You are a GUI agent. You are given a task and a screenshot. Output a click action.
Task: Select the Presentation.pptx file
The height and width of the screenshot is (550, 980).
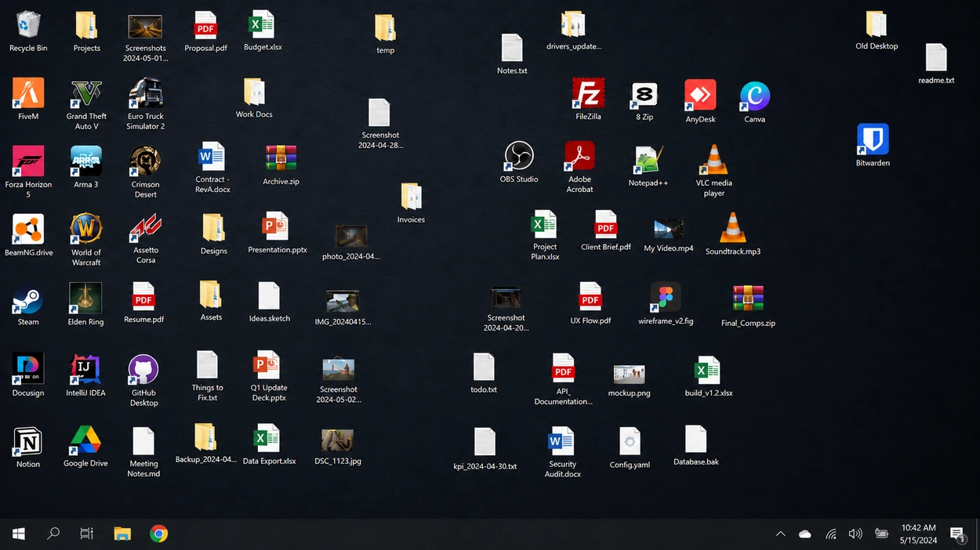click(276, 227)
